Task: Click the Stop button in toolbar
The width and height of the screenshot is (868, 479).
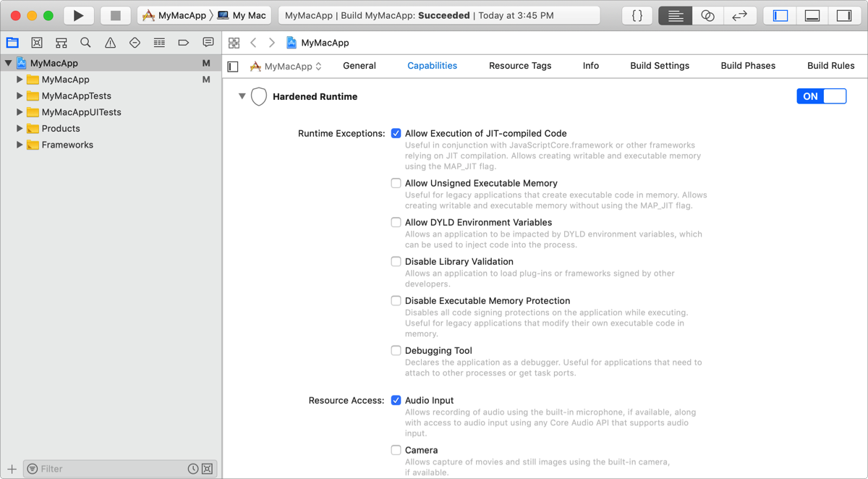Action: (x=115, y=15)
